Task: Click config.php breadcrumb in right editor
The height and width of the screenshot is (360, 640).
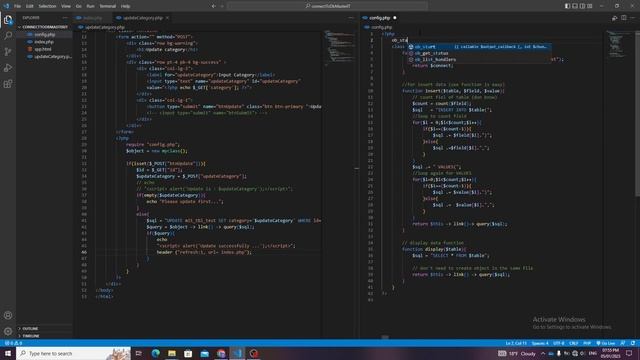Action: [x=381, y=27]
